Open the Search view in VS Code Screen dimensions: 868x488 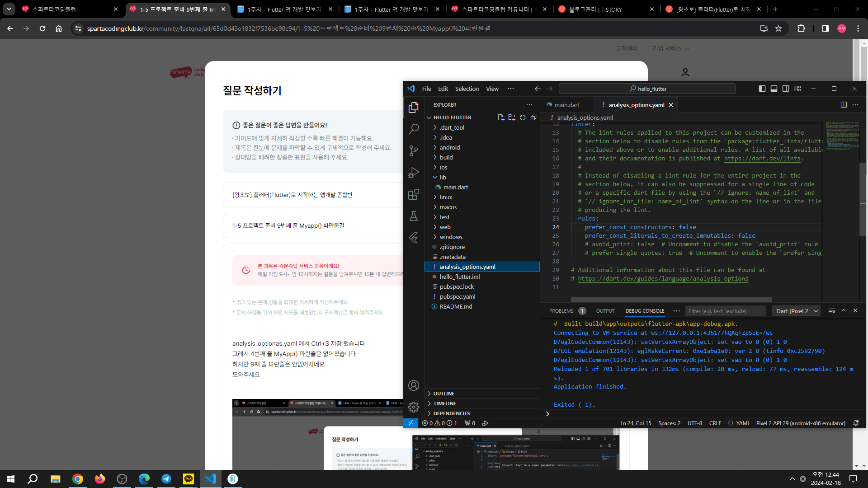pos(413,129)
